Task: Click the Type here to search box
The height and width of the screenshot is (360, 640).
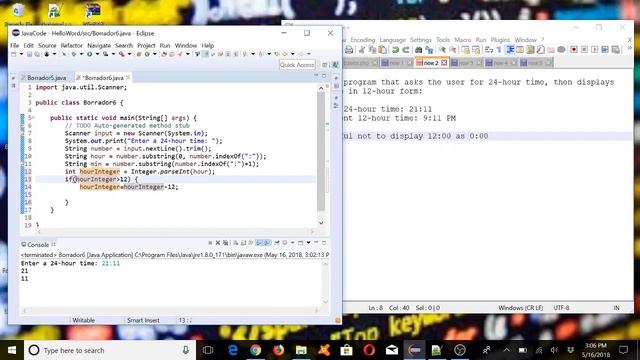Action: [110, 350]
